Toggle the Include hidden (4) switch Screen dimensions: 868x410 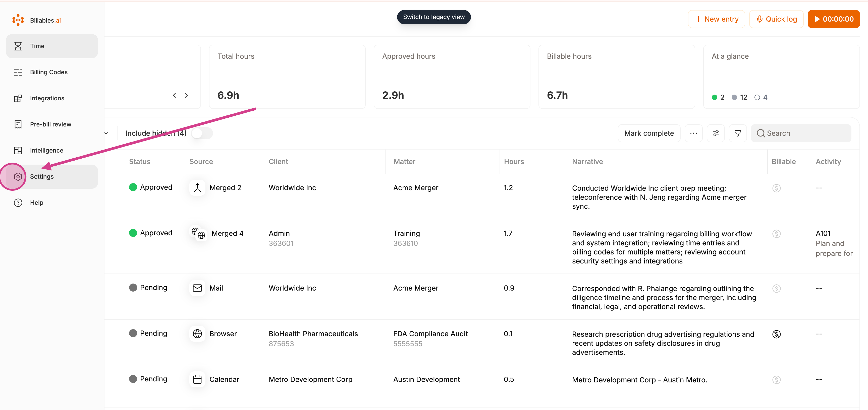202,133
